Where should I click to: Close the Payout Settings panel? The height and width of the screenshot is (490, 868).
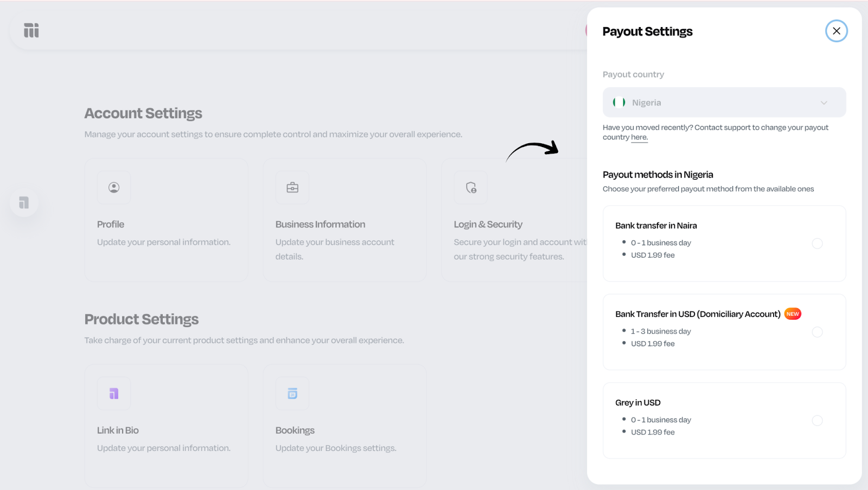[836, 31]
